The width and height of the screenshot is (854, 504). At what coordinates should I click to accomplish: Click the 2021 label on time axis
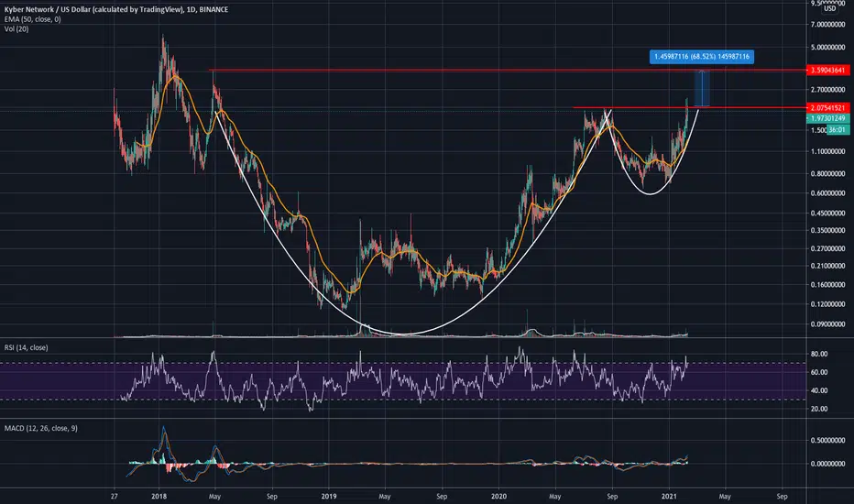point(669,497)
